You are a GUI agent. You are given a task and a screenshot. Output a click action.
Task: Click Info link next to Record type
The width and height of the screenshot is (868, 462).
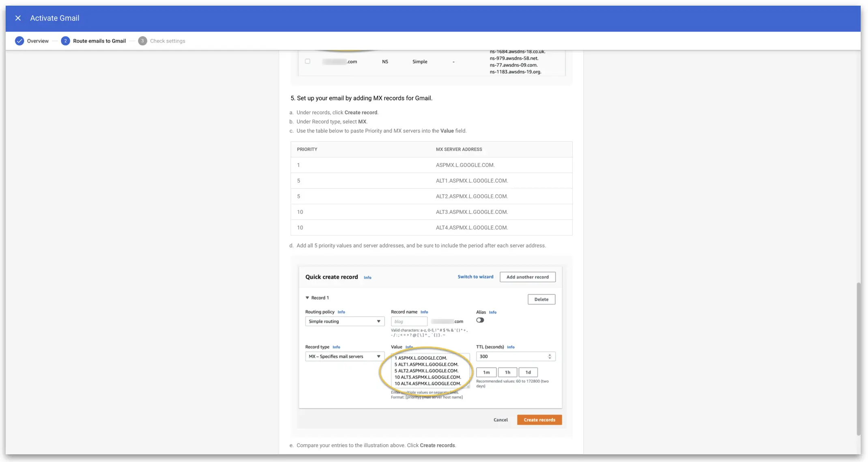coord(336,347)
